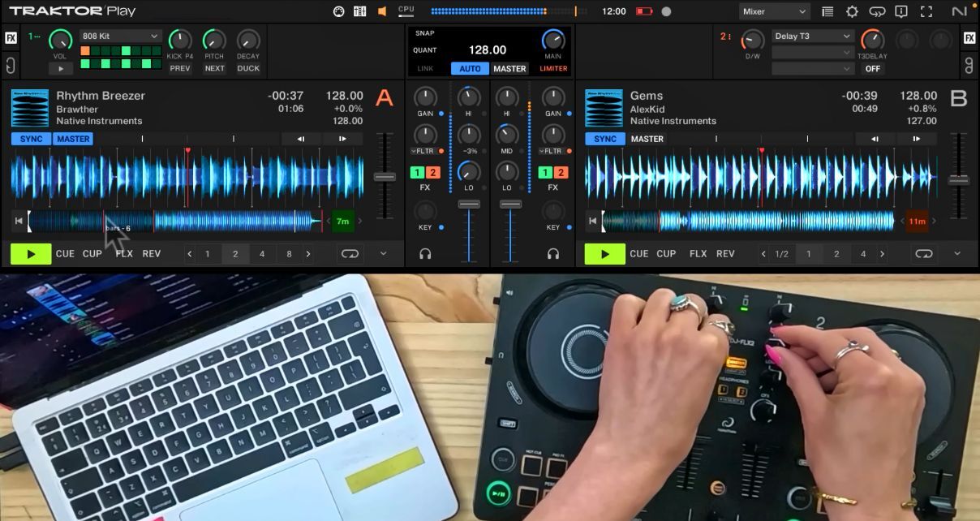
Task: Nudge Deck B tempo forward
Action: 917,139
